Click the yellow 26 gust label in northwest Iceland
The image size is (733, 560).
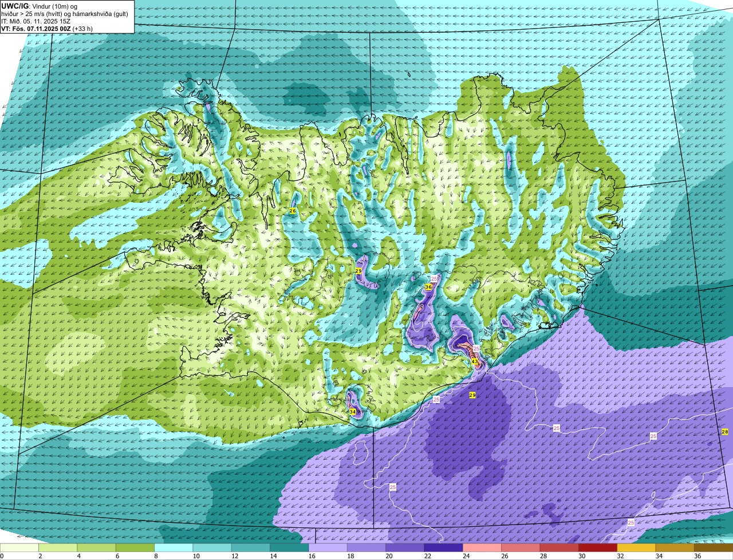293,211
